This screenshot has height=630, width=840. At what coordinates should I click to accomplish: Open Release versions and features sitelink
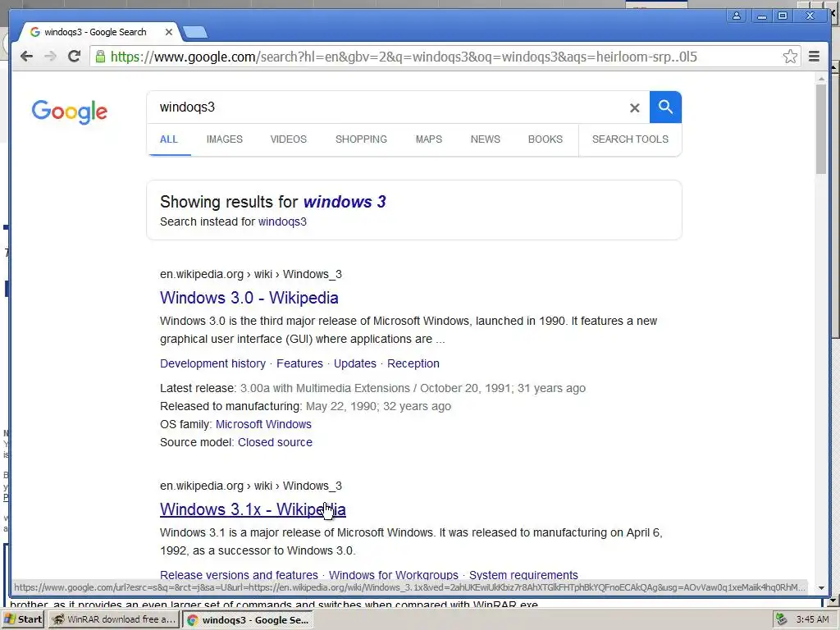click(x=239, y=575)
